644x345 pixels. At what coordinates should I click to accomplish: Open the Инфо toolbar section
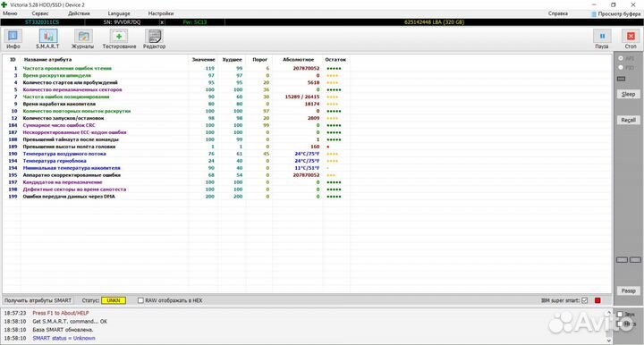coord(13,39)
